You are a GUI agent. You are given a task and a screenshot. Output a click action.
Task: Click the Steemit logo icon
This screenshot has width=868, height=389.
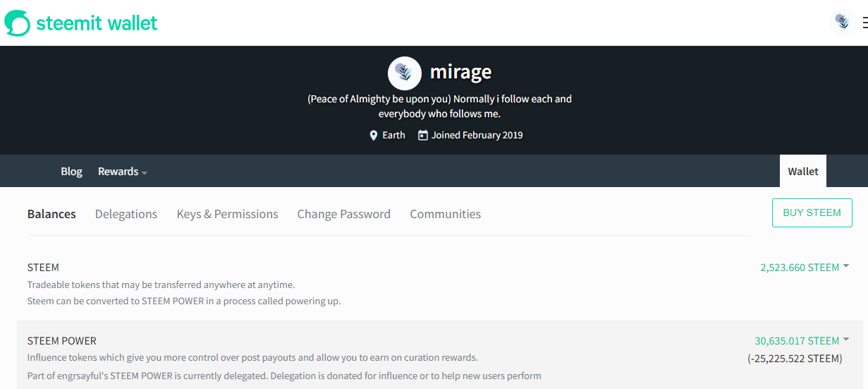[18, 23]
